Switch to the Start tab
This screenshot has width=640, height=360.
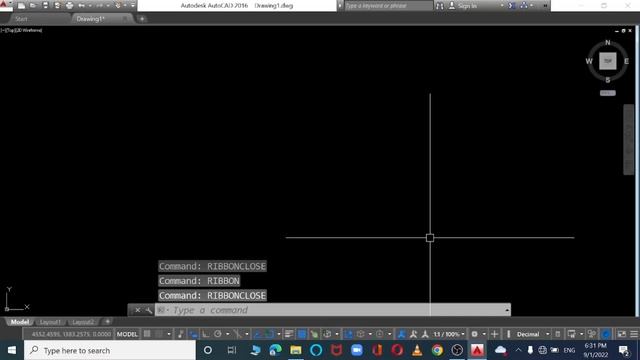click(x=21, y=19)
